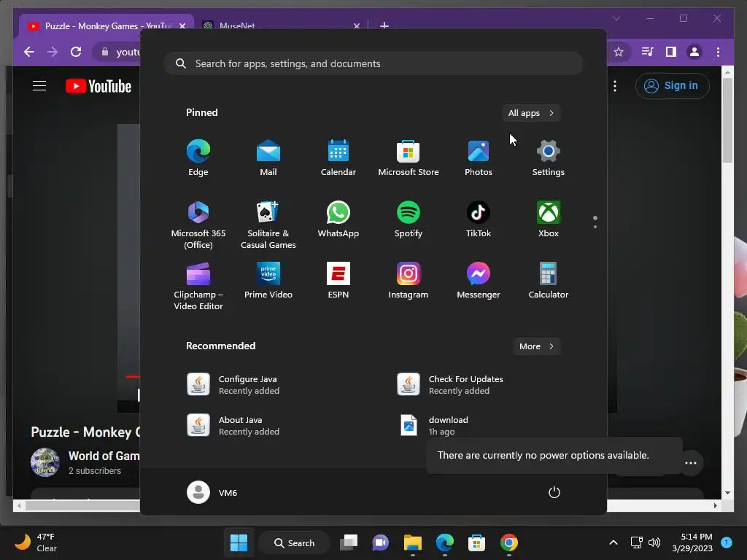Open the clock and date flyout
The width and height of the screenshot is (747, 560).
point(692,542)
